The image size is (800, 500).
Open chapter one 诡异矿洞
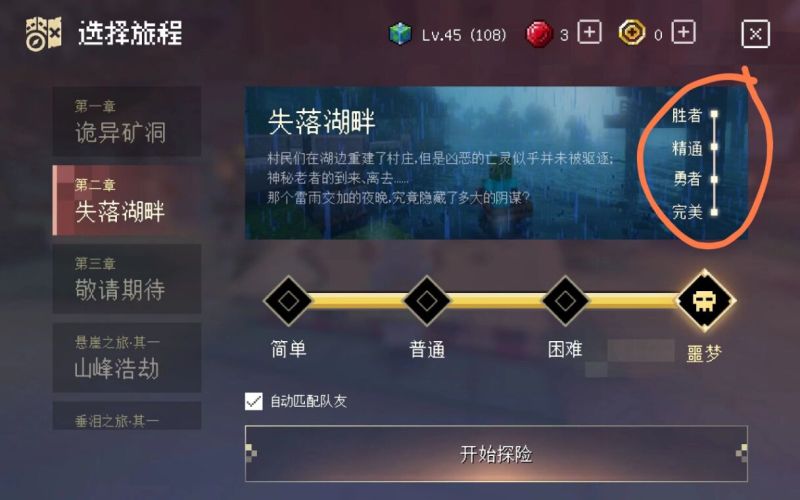pos(127,121)
